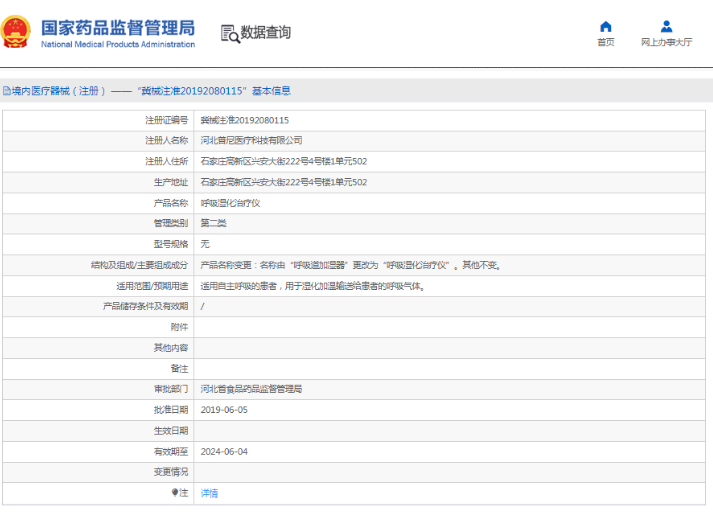Select registrant name 河北普尼医疗科技有限公司
Image resolution: width=713 pixels, height=512 pixels.
pyautogui.click(x=251, y=141)
